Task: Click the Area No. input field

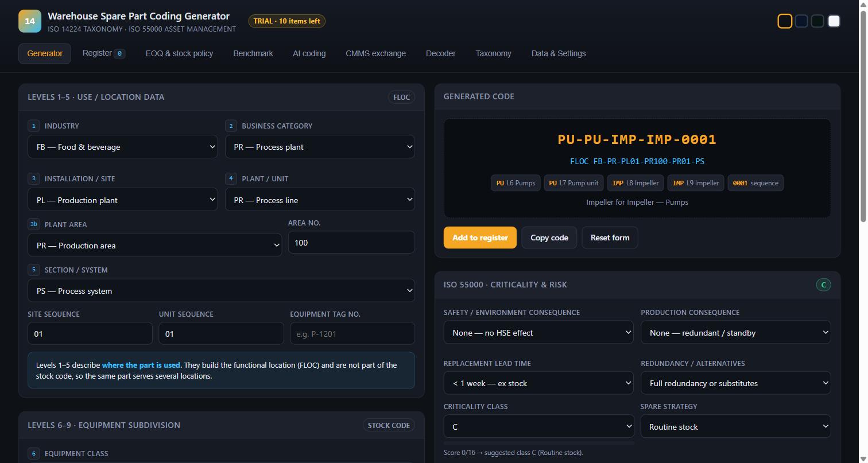Action: pos(351,243)
